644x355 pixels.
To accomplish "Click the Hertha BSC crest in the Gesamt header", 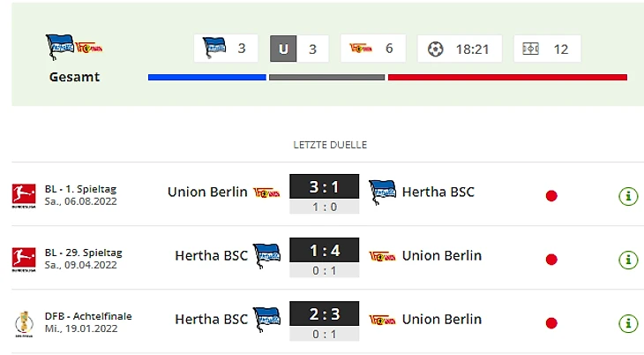I will (x=60, y=44).
